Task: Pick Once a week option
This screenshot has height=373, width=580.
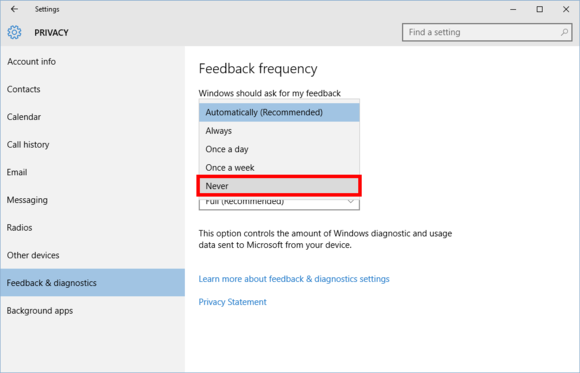Action: (279, 168)
